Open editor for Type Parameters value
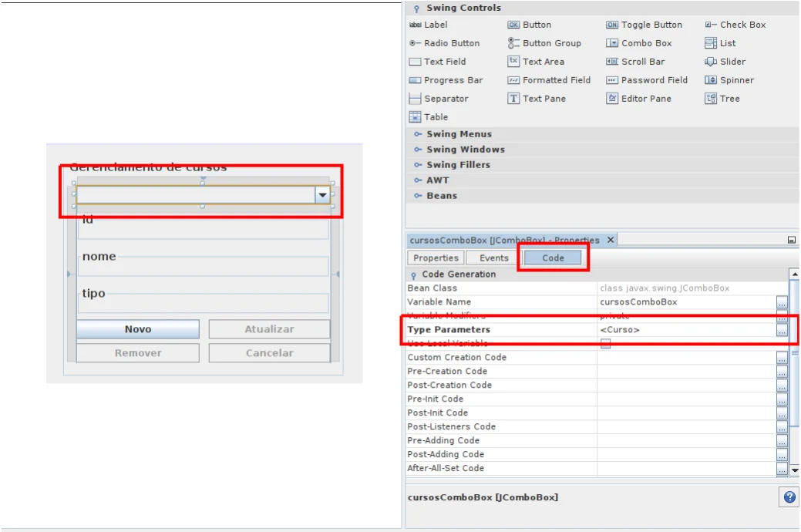 point(782,330)
